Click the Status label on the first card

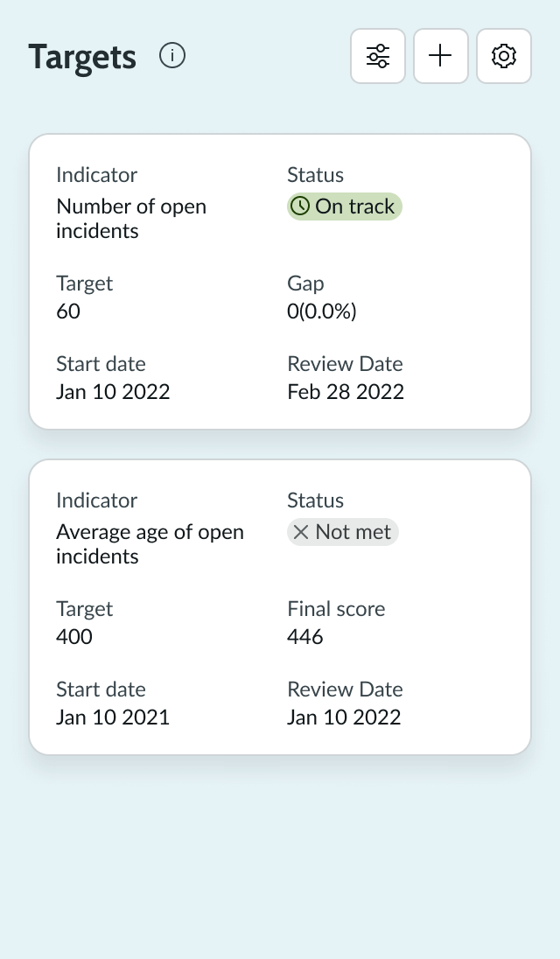click(x=315, y=174)
